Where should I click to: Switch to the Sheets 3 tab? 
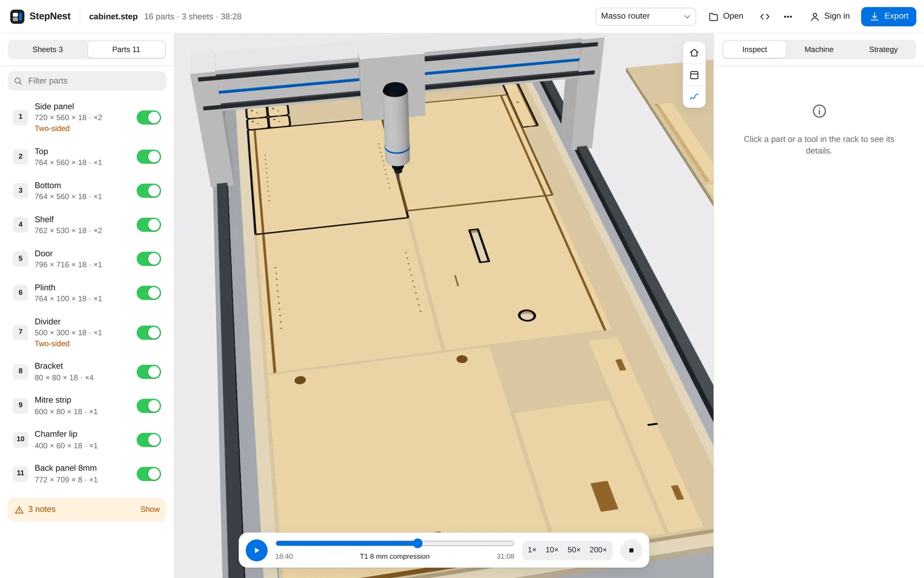[x=48, y=49]
